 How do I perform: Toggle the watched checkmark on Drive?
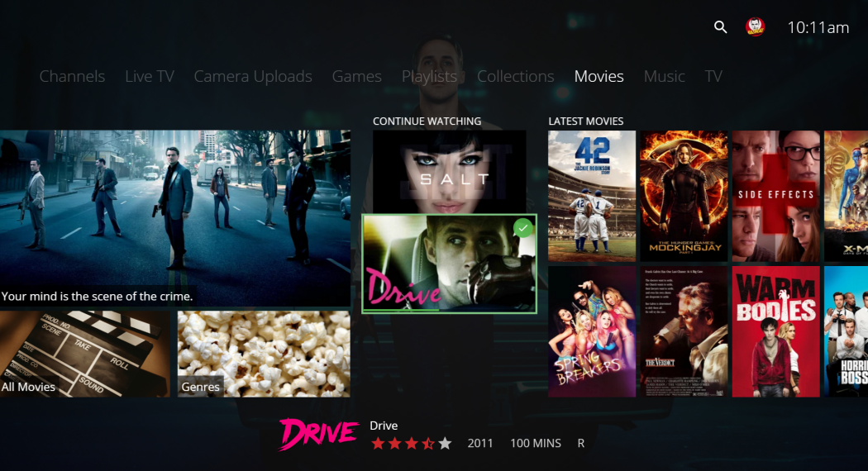click(523, 228)
